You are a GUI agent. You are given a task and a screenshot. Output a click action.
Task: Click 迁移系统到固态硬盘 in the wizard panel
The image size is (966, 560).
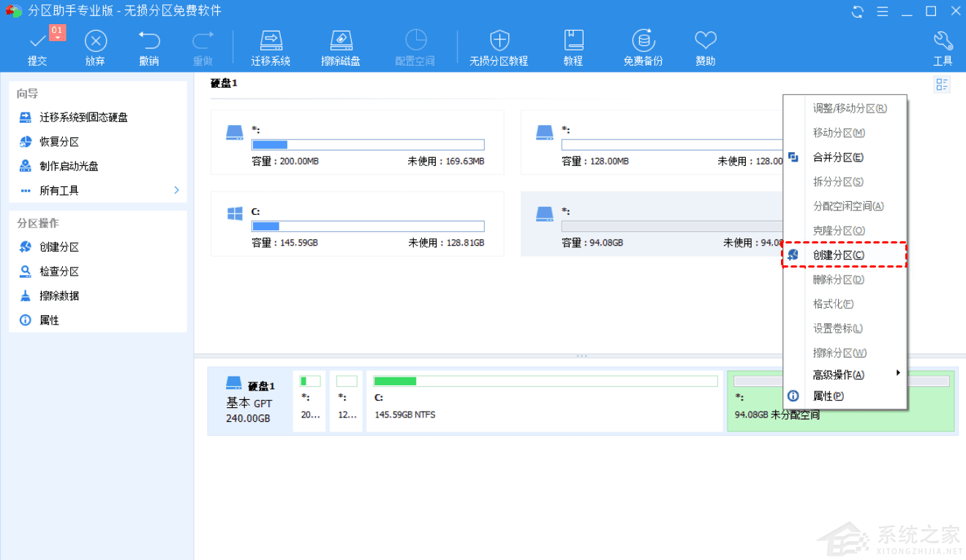(83, 117)
